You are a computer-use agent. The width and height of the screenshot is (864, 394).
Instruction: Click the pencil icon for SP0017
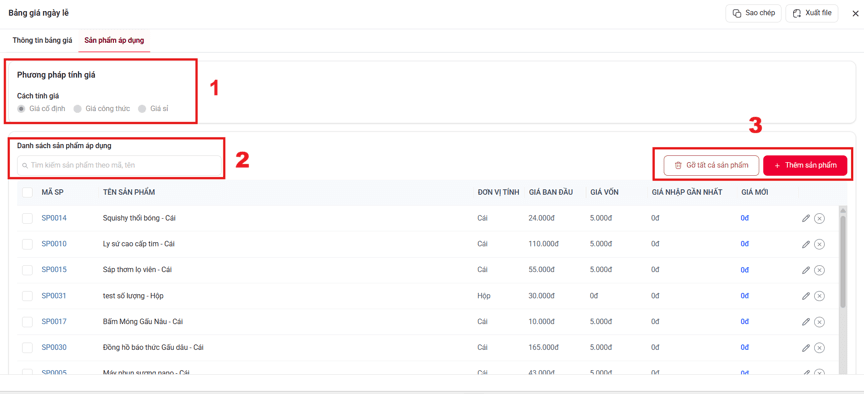[806, 322]
